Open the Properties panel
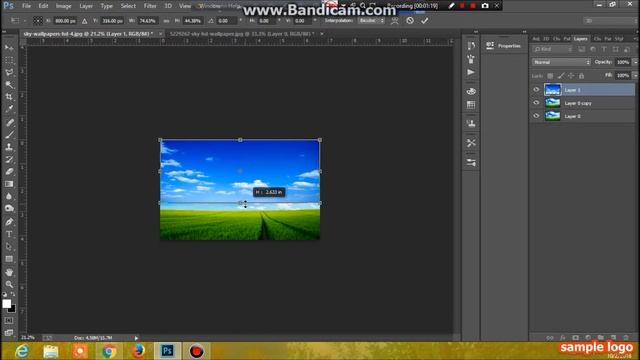This screenshot has height=360, width=640. click(x=504, y=46)
